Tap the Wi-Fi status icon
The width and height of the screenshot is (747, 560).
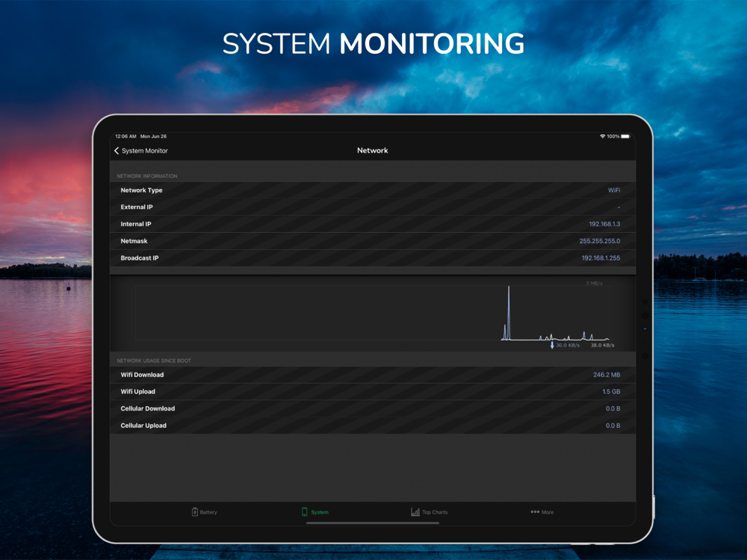click(603, 136)
